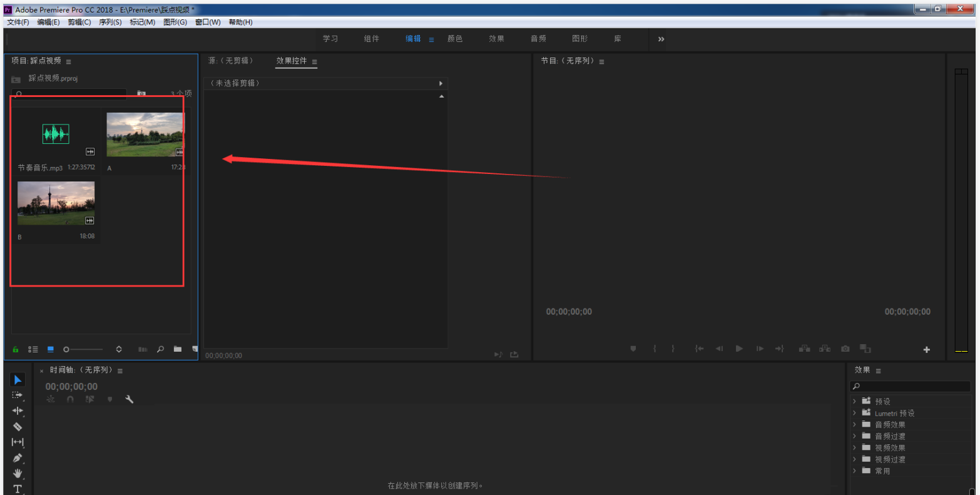Select the Pen tool
980x495 pixels.
click(18, 458)
